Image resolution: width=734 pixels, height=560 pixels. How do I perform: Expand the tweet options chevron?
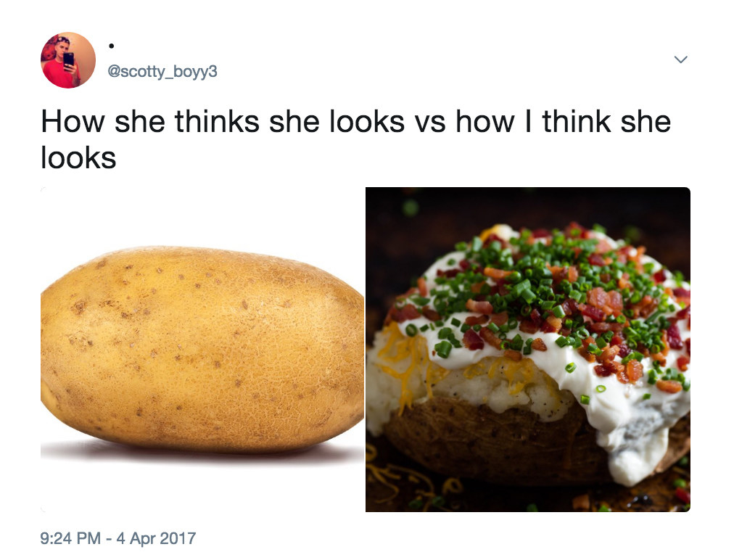coord(680,59)
